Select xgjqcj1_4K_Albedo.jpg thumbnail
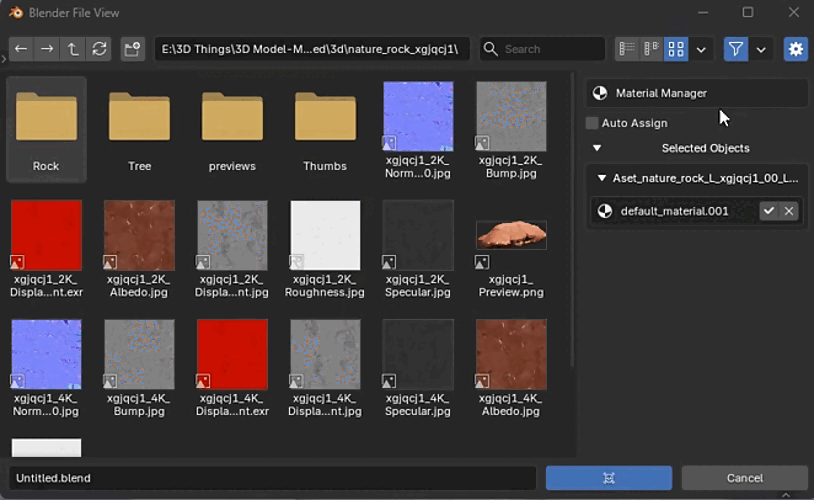 (511, 354)
